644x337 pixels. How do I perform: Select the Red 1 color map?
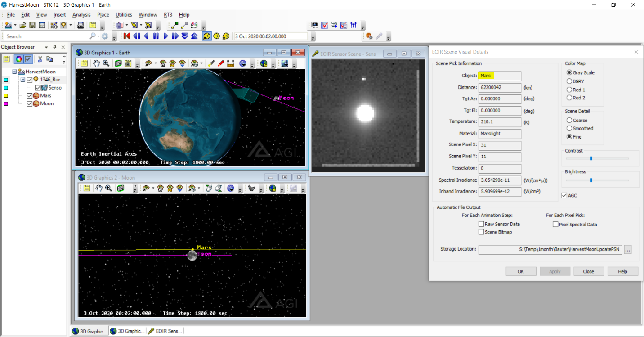click(x=569, y=90)
